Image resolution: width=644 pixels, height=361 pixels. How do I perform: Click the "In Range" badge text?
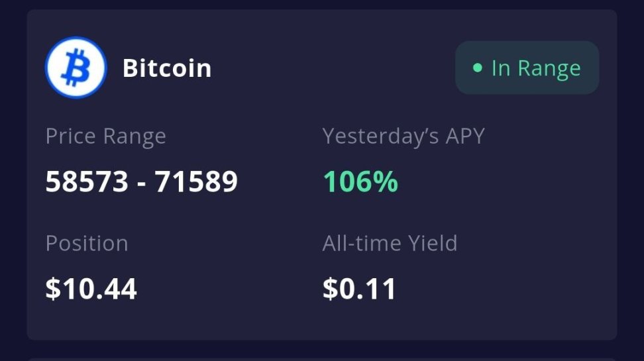[x=535, y=68]
